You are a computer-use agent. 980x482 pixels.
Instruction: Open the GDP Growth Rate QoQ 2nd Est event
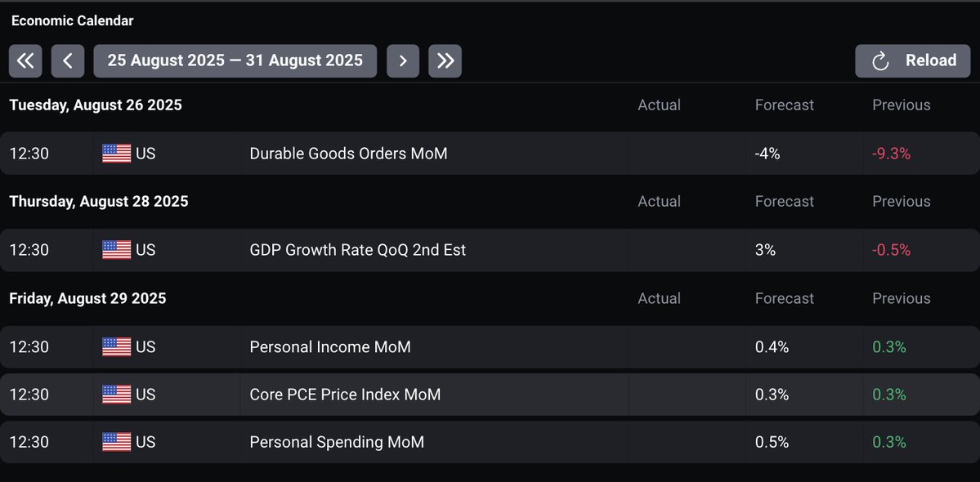357,250
